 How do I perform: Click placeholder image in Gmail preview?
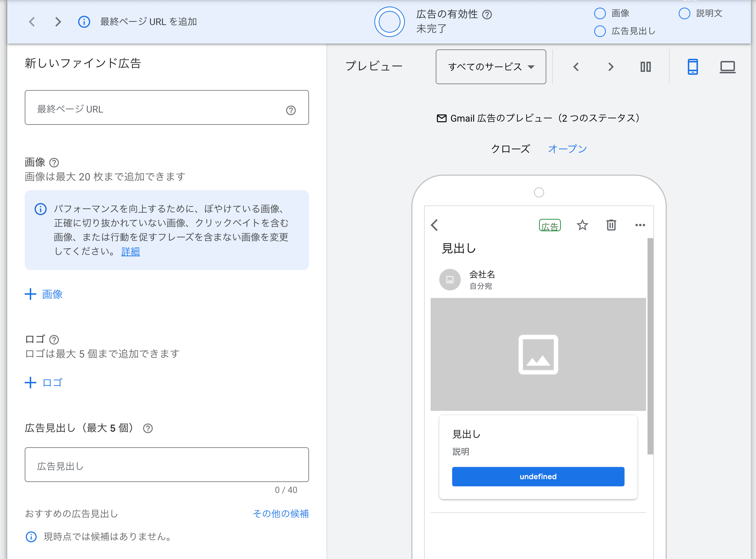[x=538, y=355]
